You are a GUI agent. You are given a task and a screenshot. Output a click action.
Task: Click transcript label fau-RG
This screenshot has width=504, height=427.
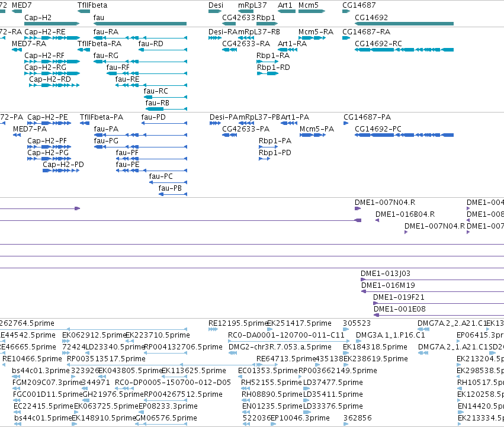[106, 56]
